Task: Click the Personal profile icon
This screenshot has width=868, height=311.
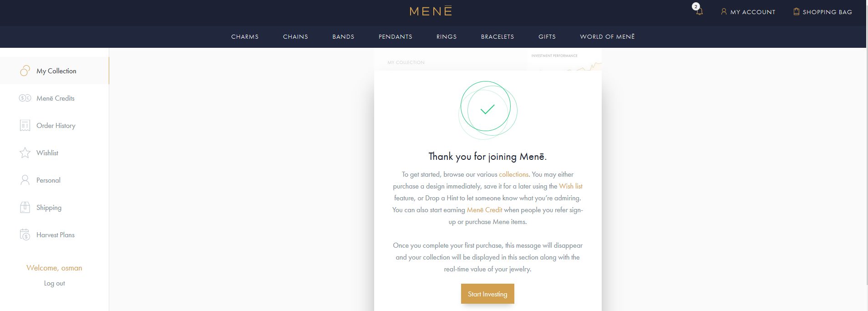Action: pyautogui.click(x=25, y=180)
